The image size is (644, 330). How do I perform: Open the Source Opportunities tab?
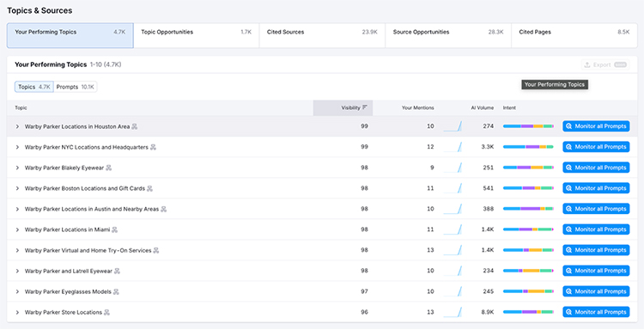click(x=448, y=35)
